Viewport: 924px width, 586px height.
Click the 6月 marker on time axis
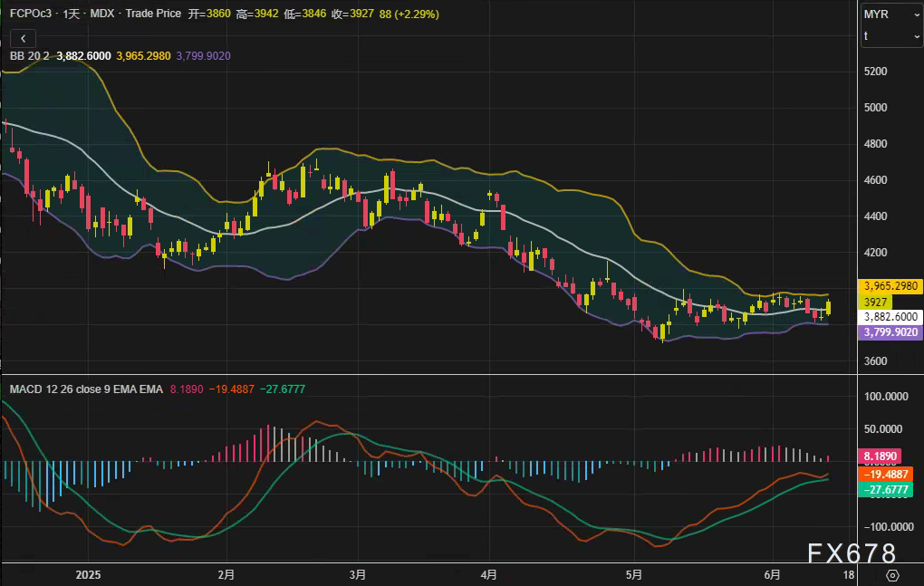tap(772, 575)
